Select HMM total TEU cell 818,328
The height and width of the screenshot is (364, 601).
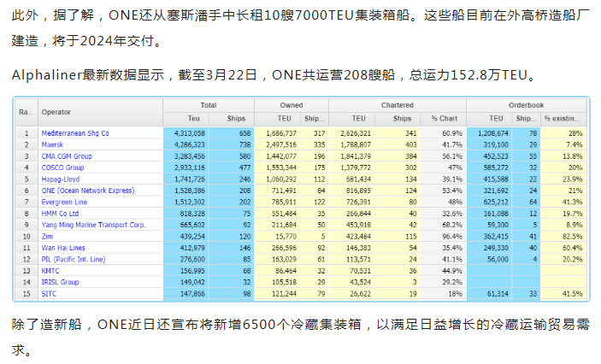click(x=186, y=214)
